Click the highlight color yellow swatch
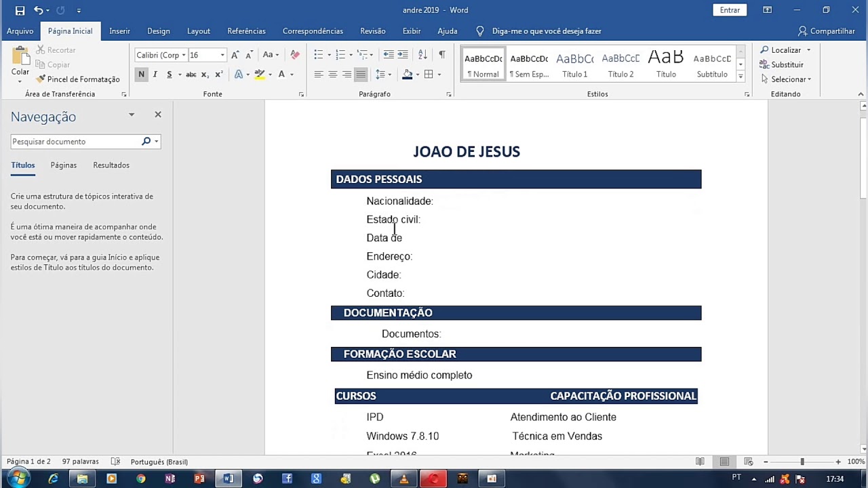 [259, 75]
